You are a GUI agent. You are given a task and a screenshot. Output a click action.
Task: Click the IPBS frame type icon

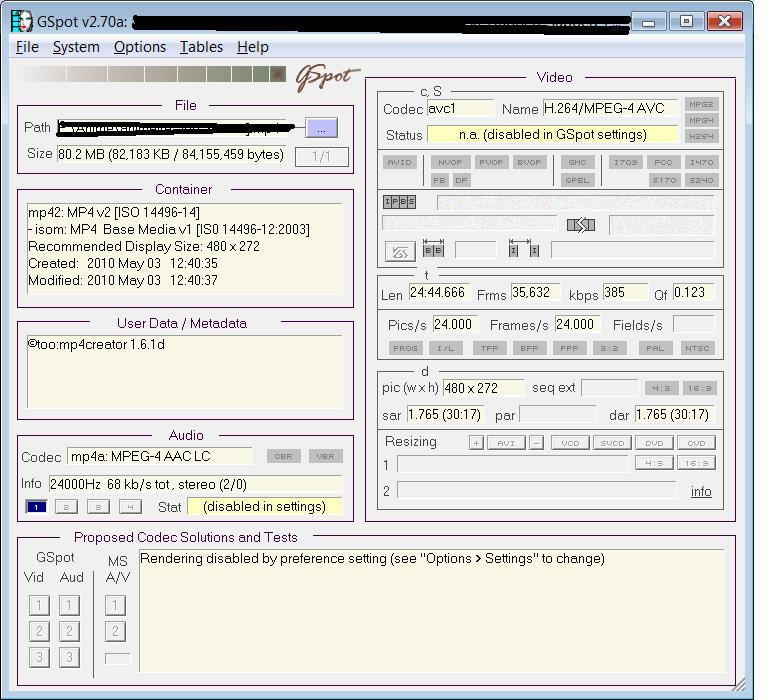(x=399, y=202)
